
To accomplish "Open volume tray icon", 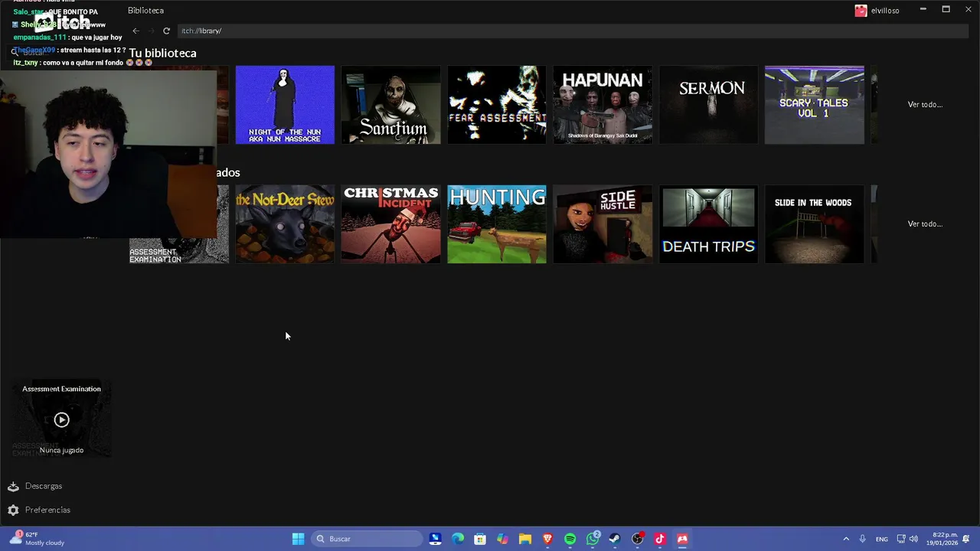I will point(913,539).
